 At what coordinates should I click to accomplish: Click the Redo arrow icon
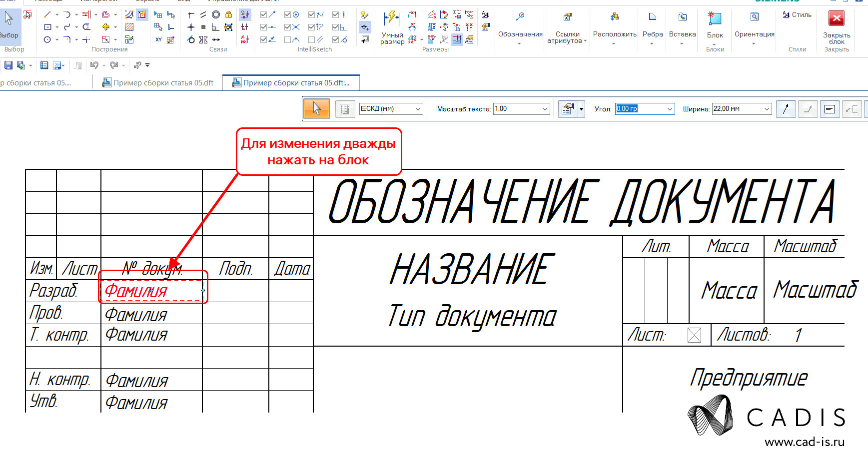[x=114, y=65]
